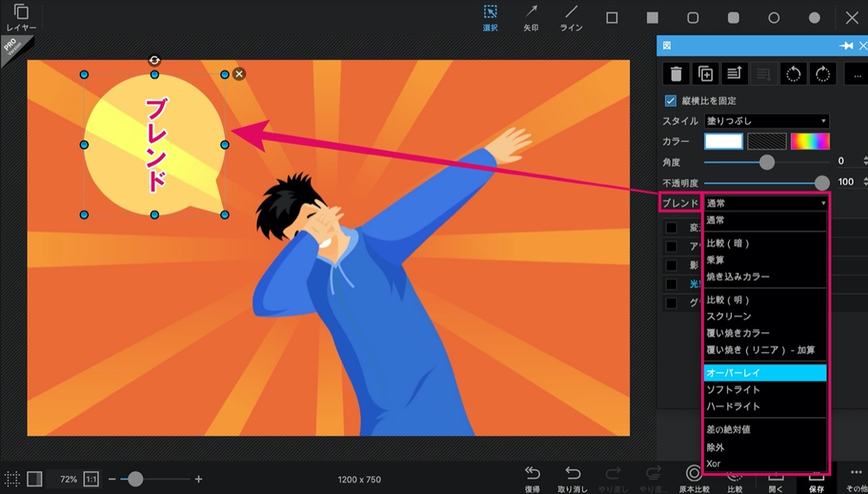Select Xor blend mode
Viewport: 868px width, 494px height.
(x=765, y=464)
